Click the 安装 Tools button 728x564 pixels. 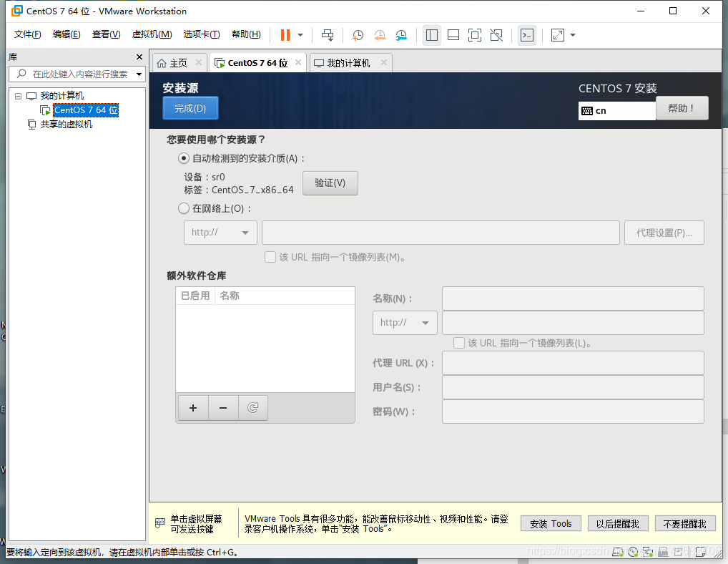point(551,524)
